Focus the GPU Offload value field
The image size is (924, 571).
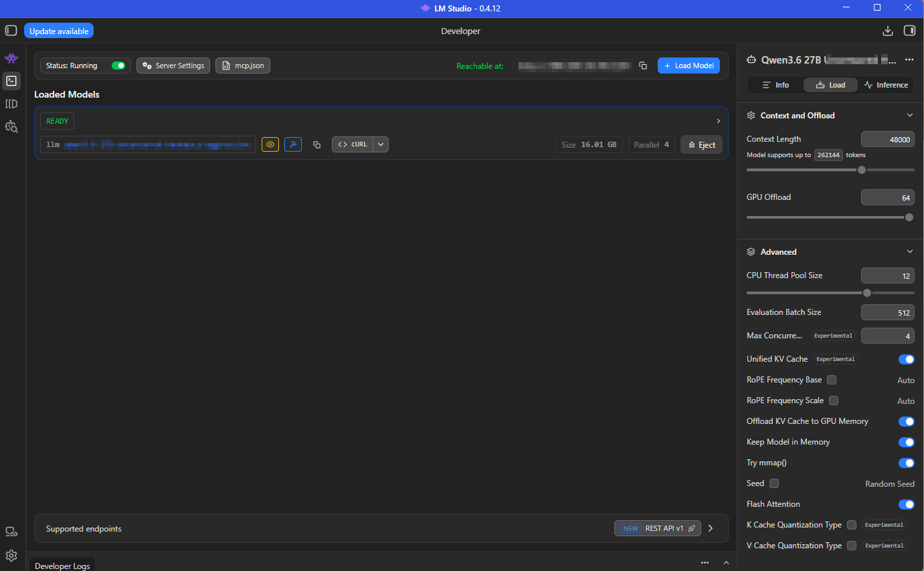pos(887,197)
